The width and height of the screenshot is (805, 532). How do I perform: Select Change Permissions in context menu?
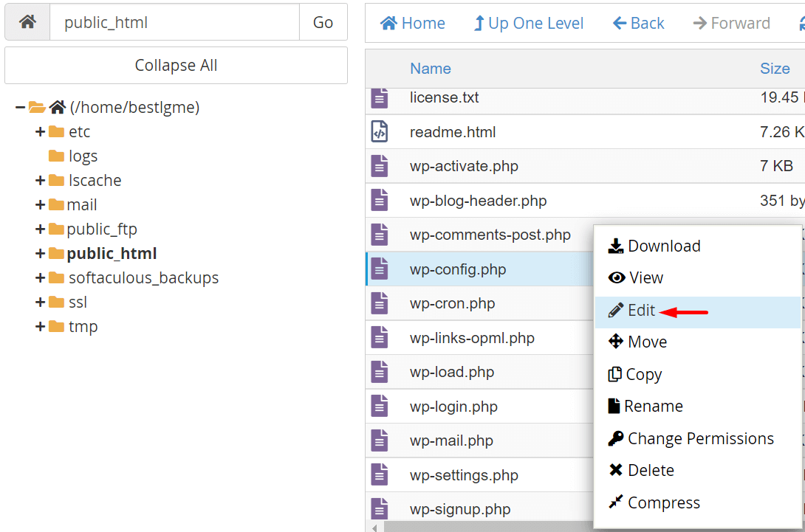point(700,438)
